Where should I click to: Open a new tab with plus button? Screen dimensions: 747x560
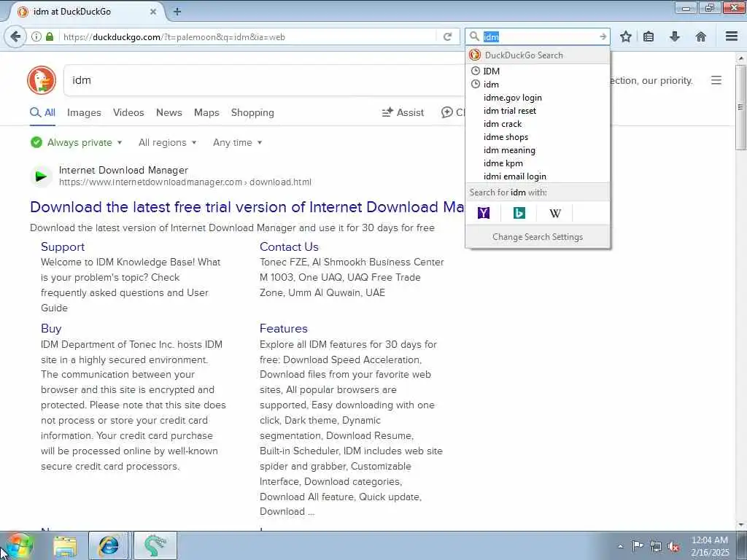(177, 12)
